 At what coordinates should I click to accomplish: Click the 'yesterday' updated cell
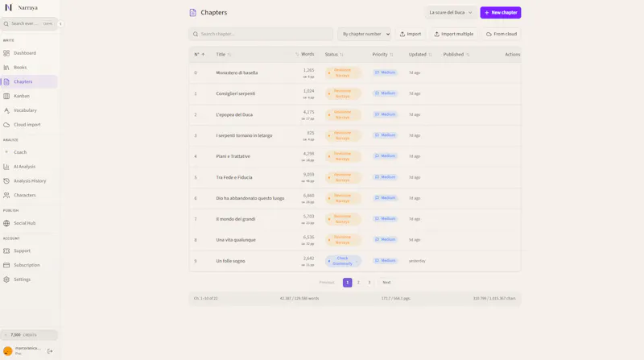point(417,261)
